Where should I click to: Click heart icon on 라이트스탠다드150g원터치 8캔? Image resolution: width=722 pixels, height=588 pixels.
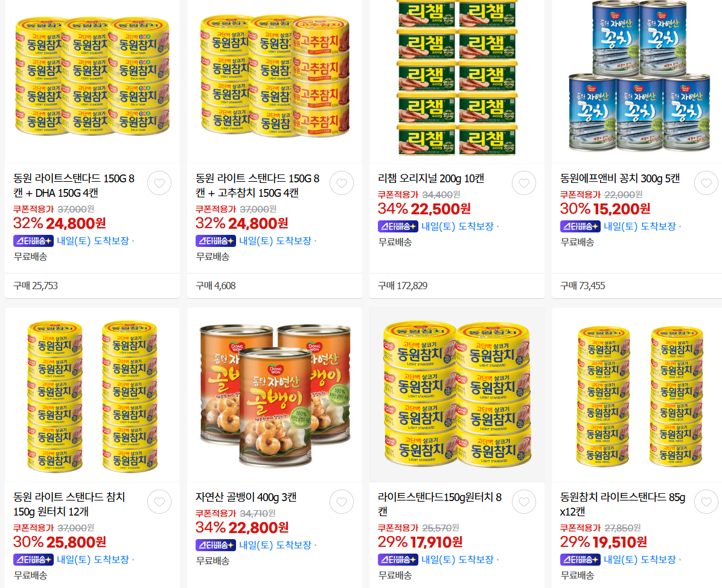pyautogui.click(x=523, y=502)
